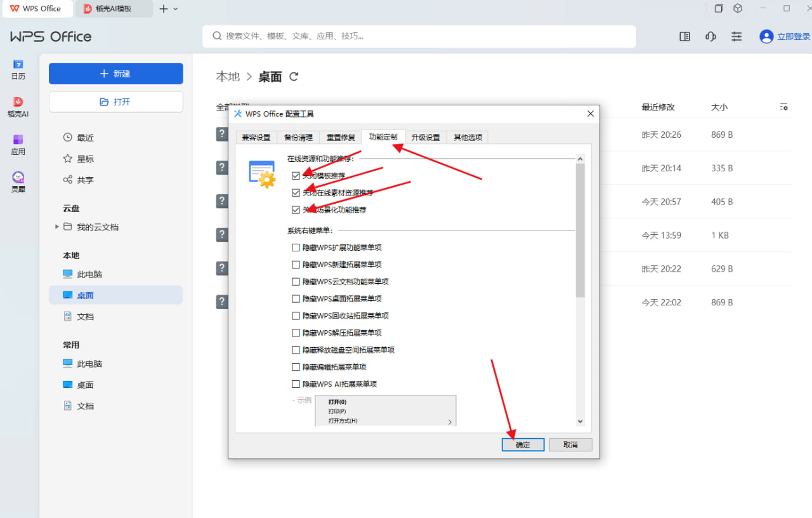Screen dimensions: 812x518
Task: Switch to the 兼容设置 tab
Action: point(256,138)
